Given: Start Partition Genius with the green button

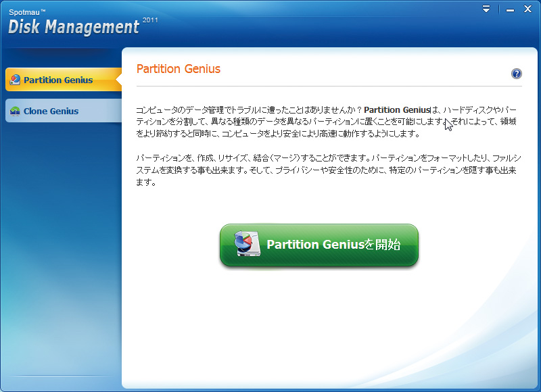Looking at the screenshot, I should [319, 245].
